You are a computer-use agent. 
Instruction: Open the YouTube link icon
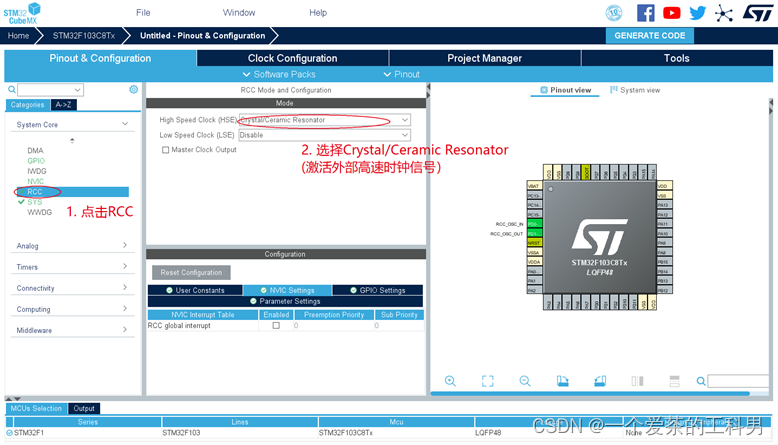pos(671,13)
